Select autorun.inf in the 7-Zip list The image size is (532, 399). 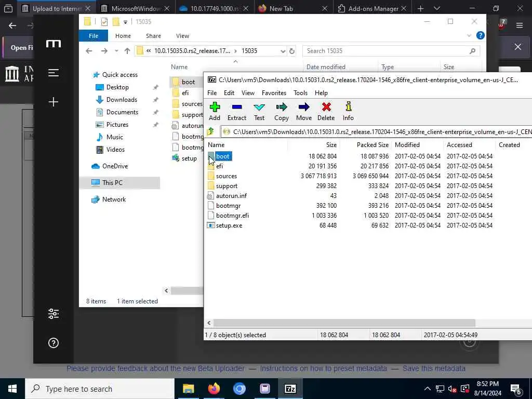(231, 196)
